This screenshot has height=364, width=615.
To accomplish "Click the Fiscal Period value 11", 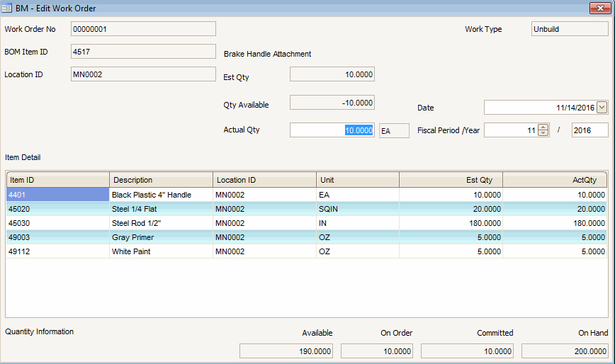I will [511, 130].
